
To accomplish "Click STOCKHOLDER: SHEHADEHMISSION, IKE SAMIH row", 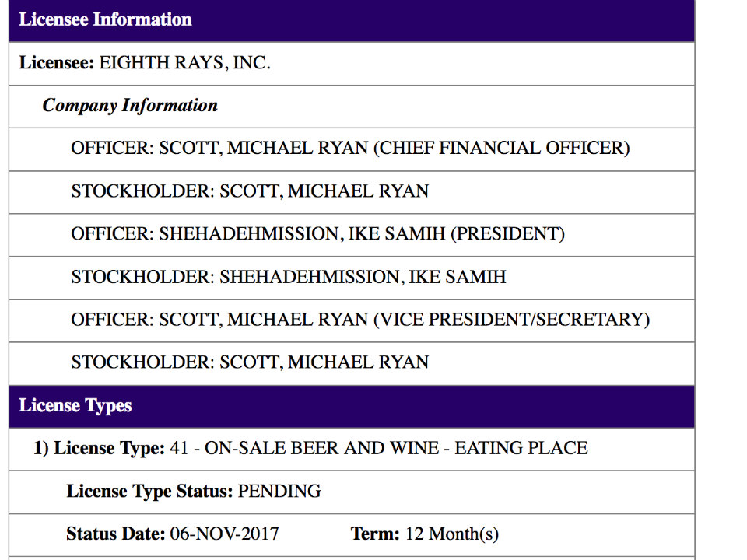I will (x=352, y=278).
